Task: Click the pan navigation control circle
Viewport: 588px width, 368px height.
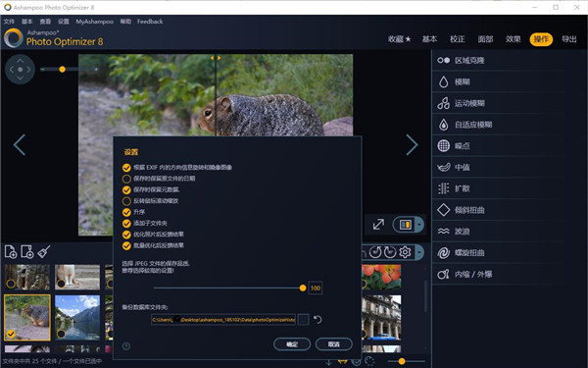Action: click(x=21, y=70)
